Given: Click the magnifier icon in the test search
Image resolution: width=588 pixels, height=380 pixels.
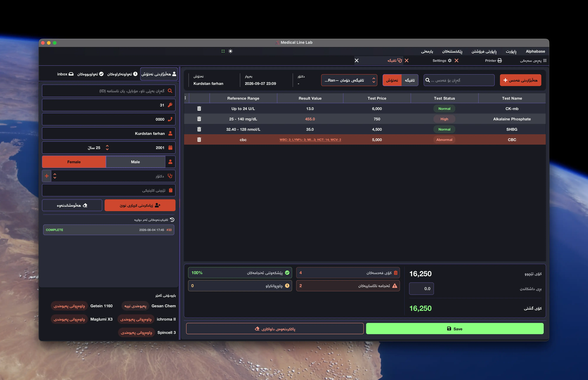Looking at the screenshot, I should tap(428, 80).
